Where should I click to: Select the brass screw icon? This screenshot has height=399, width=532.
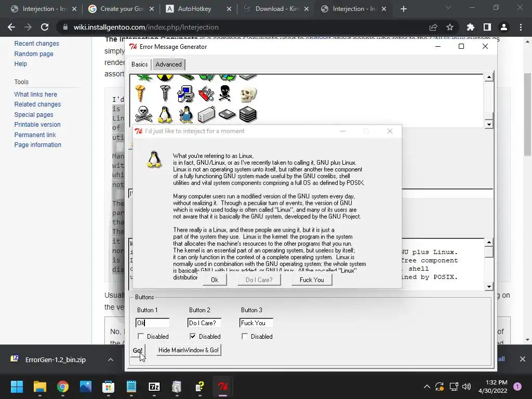pos(140,94)
